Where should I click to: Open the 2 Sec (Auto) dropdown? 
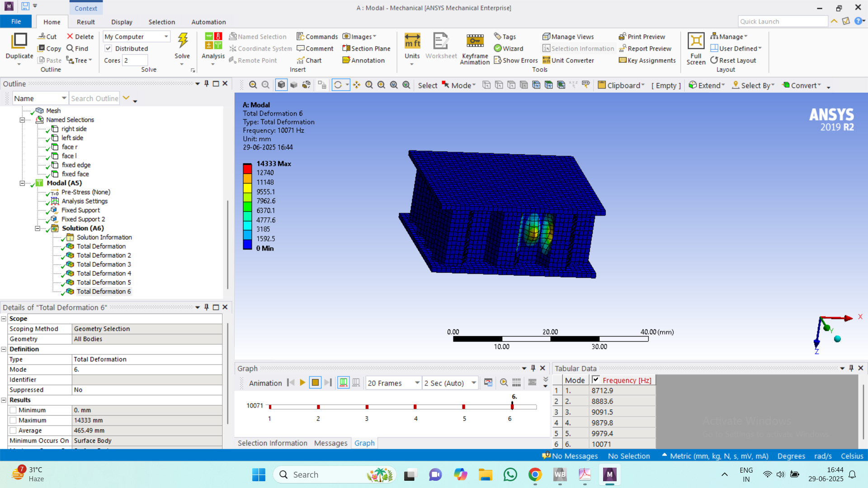click(450, 383)
